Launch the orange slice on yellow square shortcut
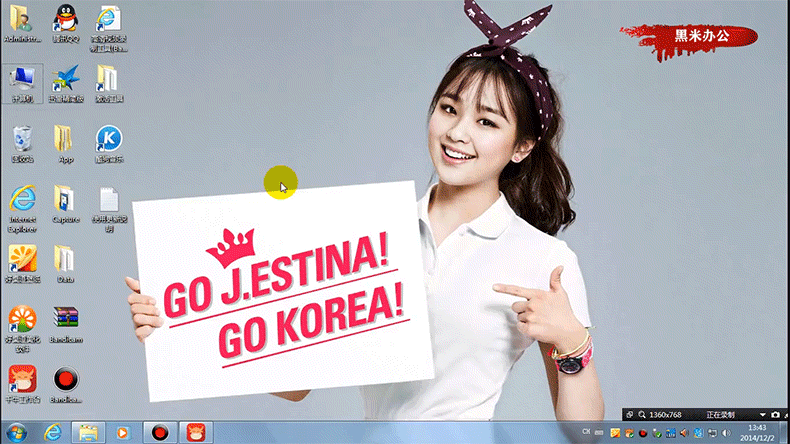Screen dimensions: 790x444 pyautogui.click(x=22, y=264)
